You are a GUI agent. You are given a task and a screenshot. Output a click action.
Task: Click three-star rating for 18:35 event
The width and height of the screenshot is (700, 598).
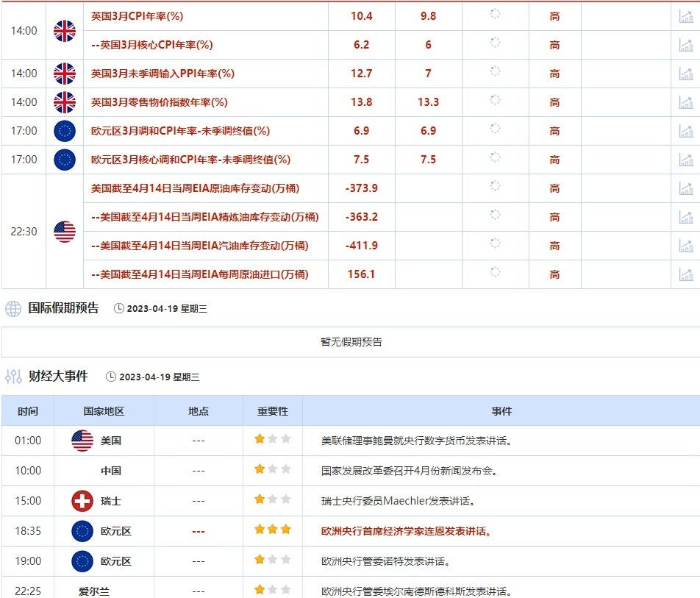272,530
